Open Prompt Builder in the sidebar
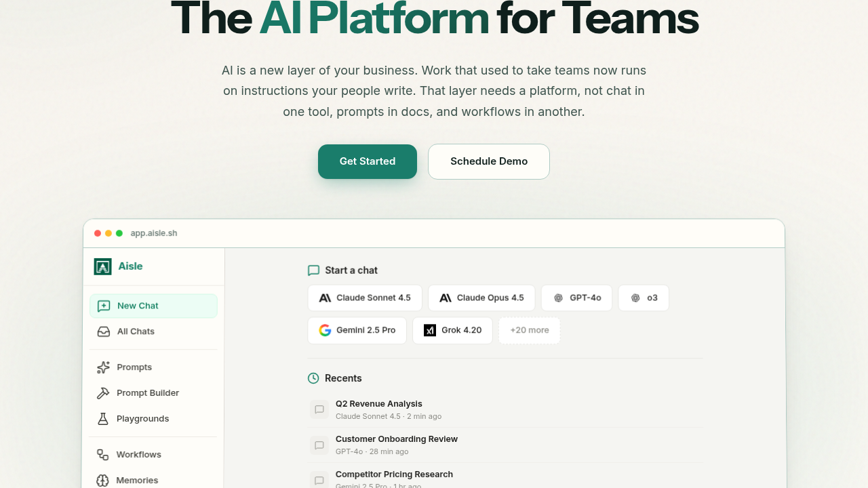 coord(153,393)
